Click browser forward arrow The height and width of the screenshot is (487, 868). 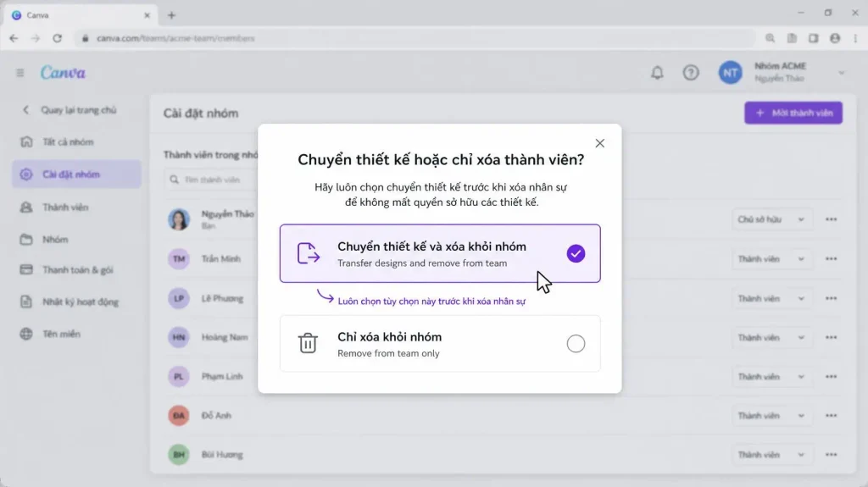coord(36,38)
